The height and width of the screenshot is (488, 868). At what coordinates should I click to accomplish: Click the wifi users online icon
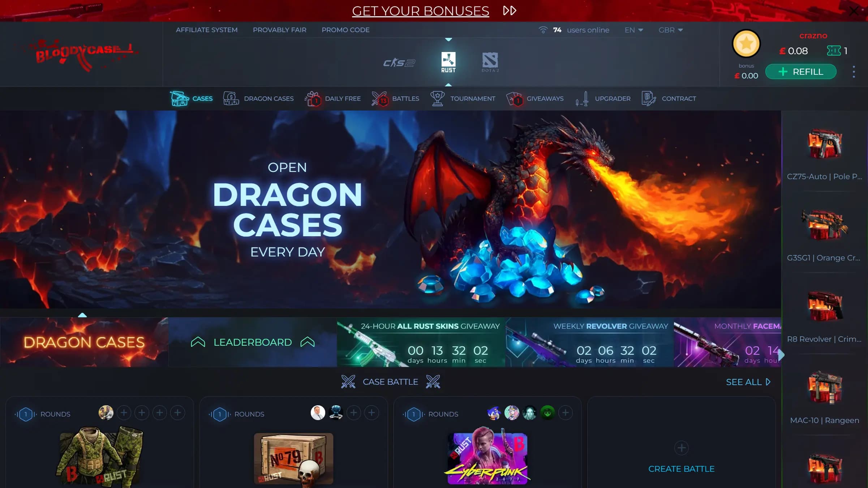tap(543, 30)
